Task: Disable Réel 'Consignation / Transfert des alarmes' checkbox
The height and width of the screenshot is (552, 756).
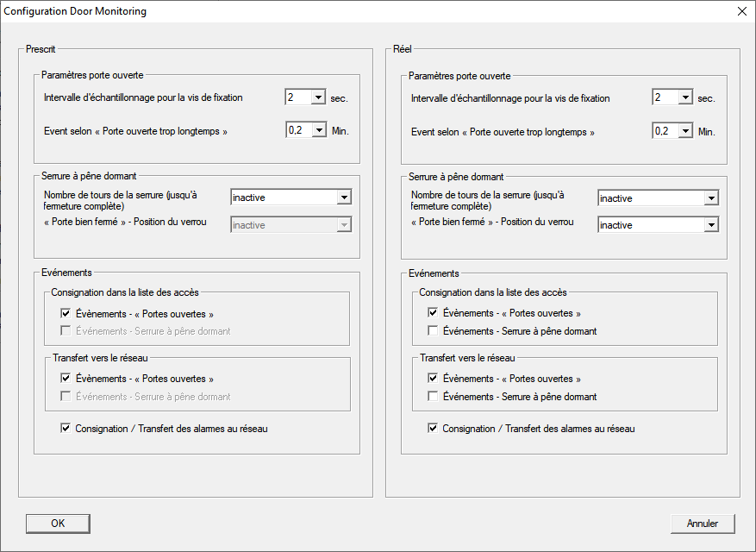Action: pos(434,428)
